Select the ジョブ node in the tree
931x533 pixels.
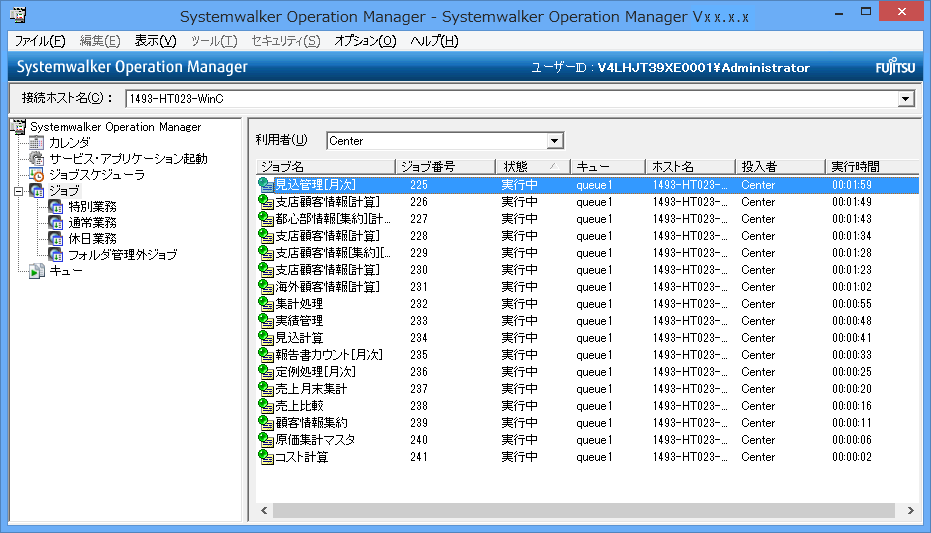tap(64, 191)
